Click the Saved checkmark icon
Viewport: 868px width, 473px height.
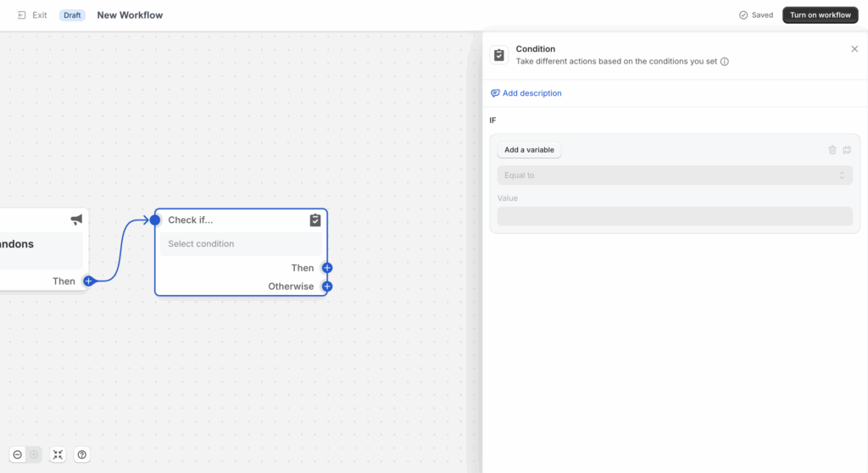pos(743,15)
